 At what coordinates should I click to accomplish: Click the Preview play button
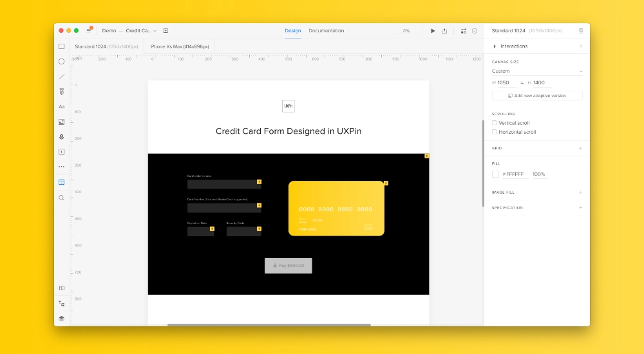tap(433, 31)
